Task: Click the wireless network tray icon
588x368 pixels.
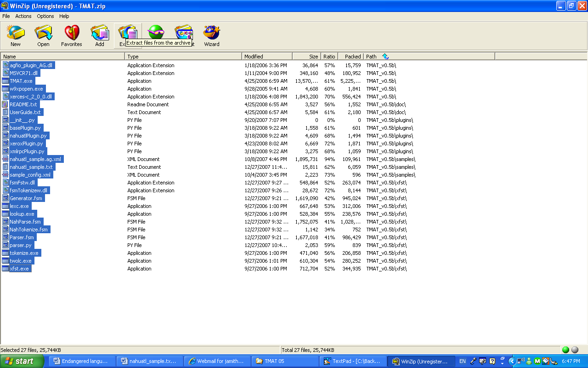Action: [x=520, y=361]
